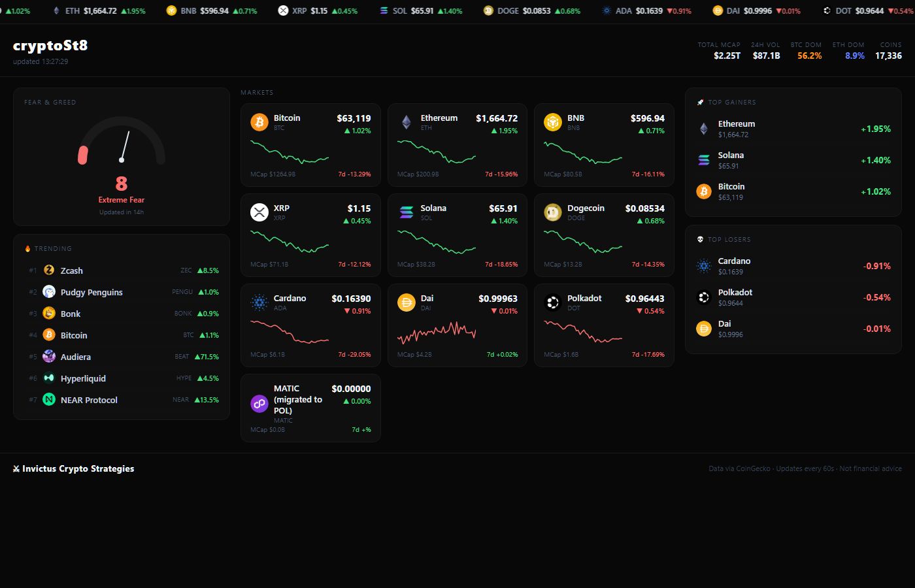This screenshot has height=588, width=915.
Task: Click the DAI $0.9996 ticker entry
Action: (x=757, y=10)
